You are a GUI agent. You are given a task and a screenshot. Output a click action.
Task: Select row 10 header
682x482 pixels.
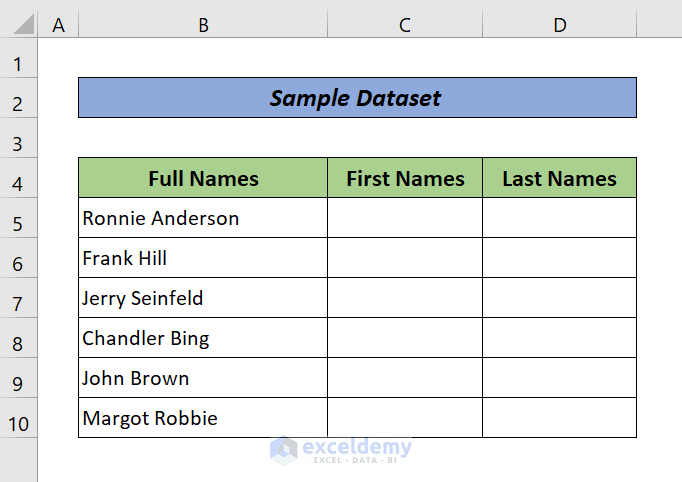tap(18, 423)
